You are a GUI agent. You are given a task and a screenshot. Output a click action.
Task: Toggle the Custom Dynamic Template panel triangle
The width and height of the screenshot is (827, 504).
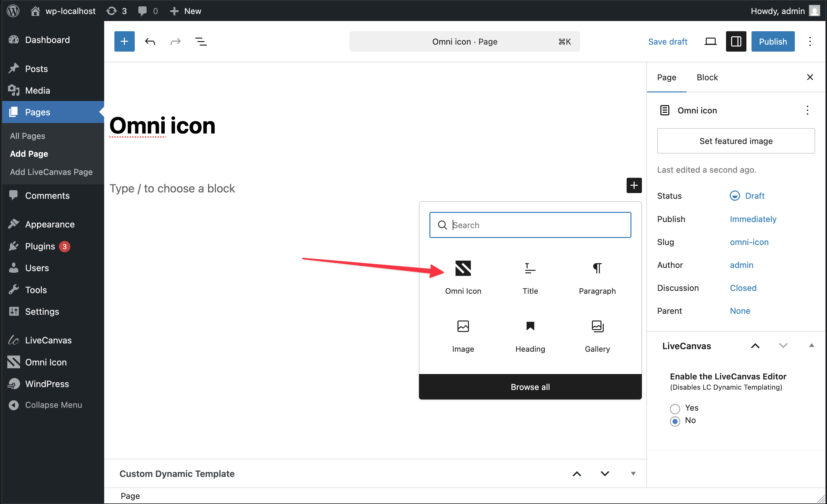tap(633, 473)
